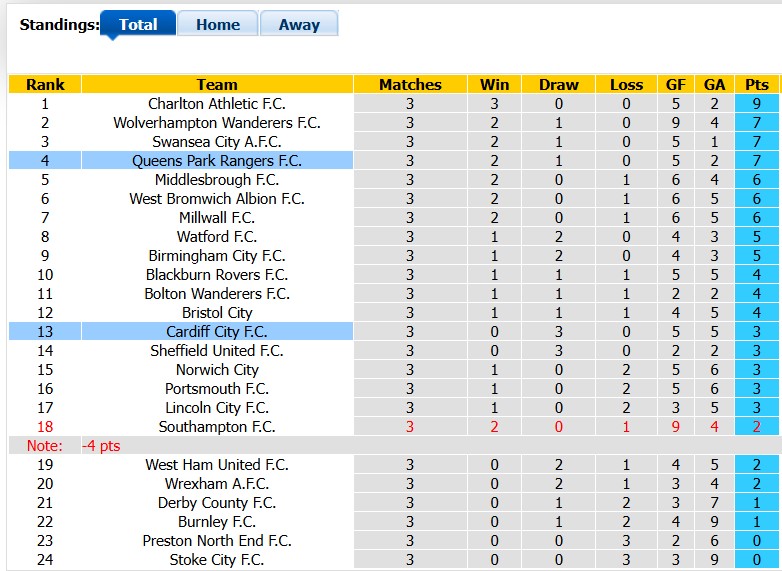Select highlighted Cardiff City F.C. team

(x=217, y=332)
